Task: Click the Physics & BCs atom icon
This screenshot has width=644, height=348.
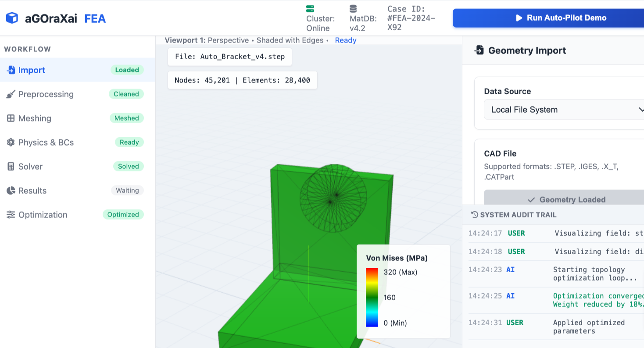Action: coord(11,142)
